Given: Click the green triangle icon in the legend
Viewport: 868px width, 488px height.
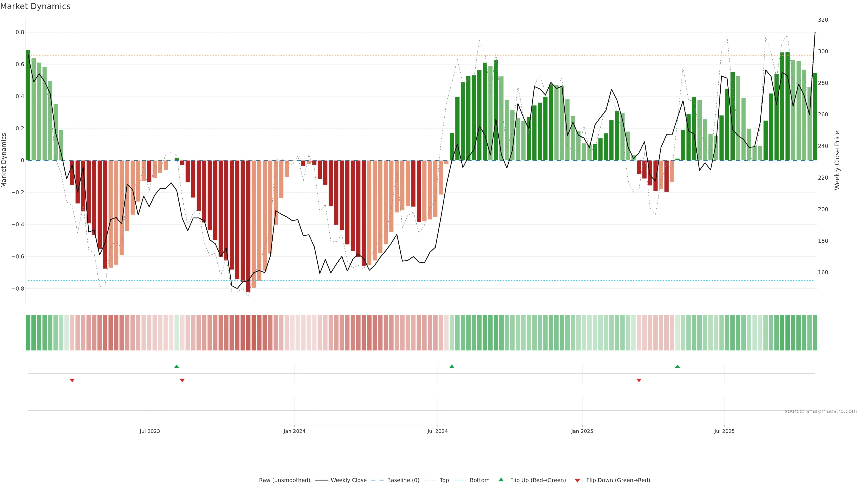Looking at the screenshot, I should (501, 480).
